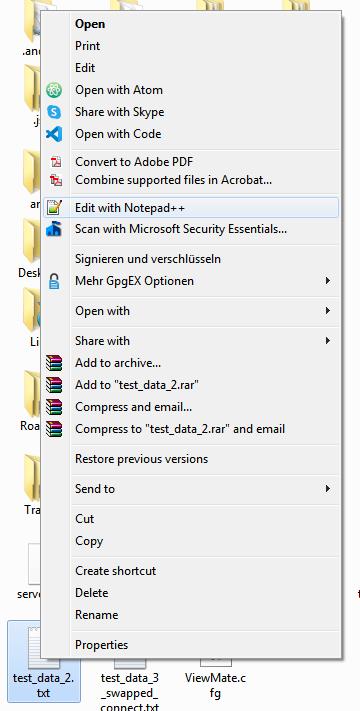Click the Combine files in Acrobat icon
The width and height of the screenshot is (360, 711).
click(56, 180)
